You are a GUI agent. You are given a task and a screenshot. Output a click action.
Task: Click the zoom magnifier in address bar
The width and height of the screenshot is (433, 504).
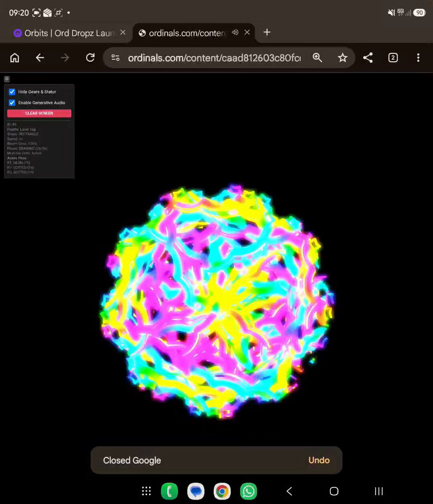coord(317,58)
